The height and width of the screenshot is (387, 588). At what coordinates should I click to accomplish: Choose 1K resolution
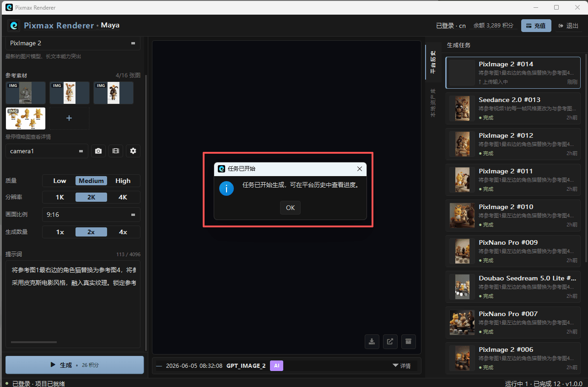pos(59,197)
